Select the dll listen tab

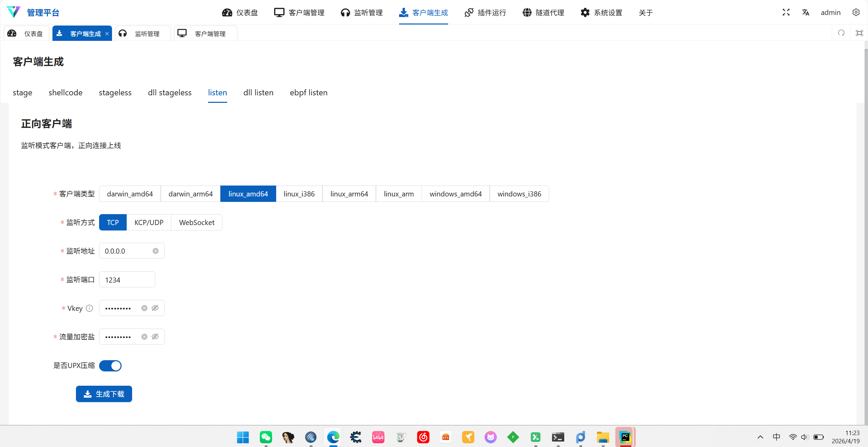258,93
